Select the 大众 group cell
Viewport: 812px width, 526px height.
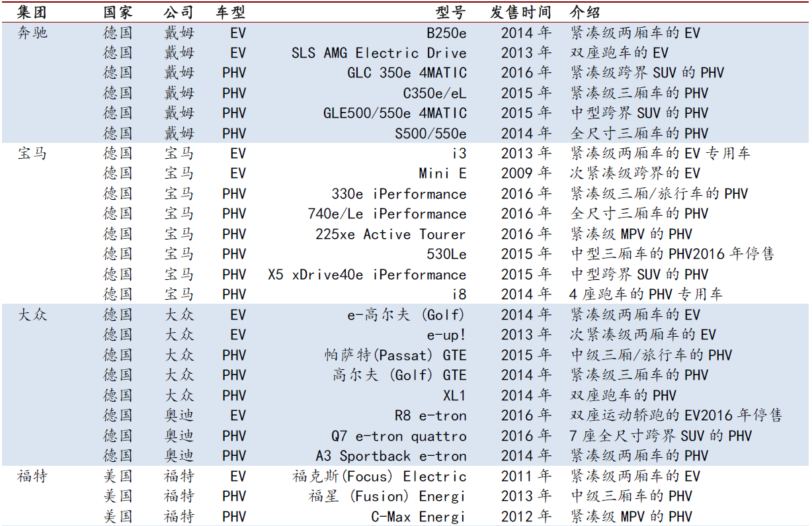tap(32, 315)
